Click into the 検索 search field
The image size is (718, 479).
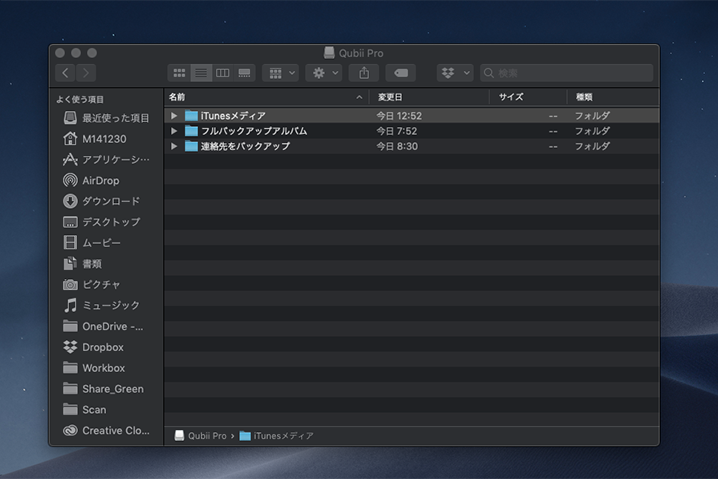(x=566, y=73)
